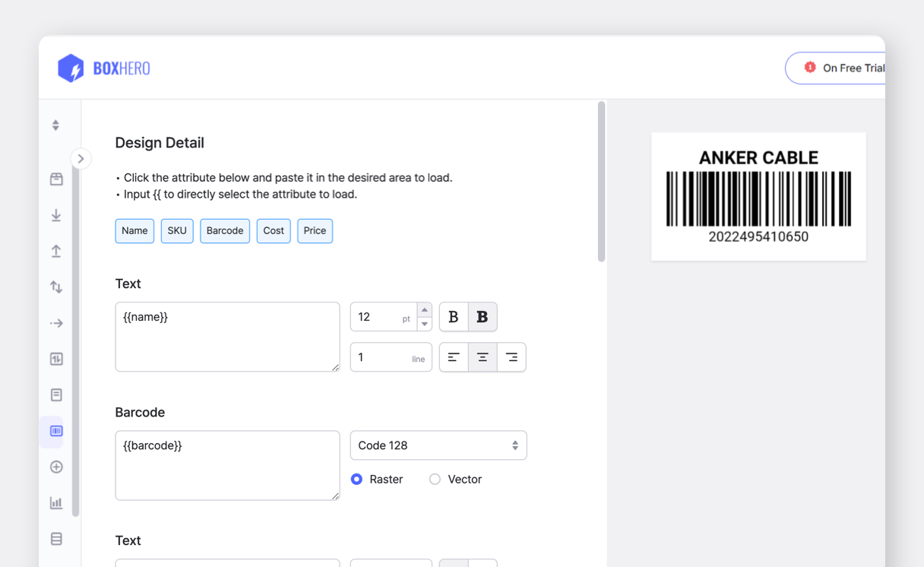Open the Move stock dotted arrow icon
924x567 pixels.
pyautogui.click(x=56, y=323)
